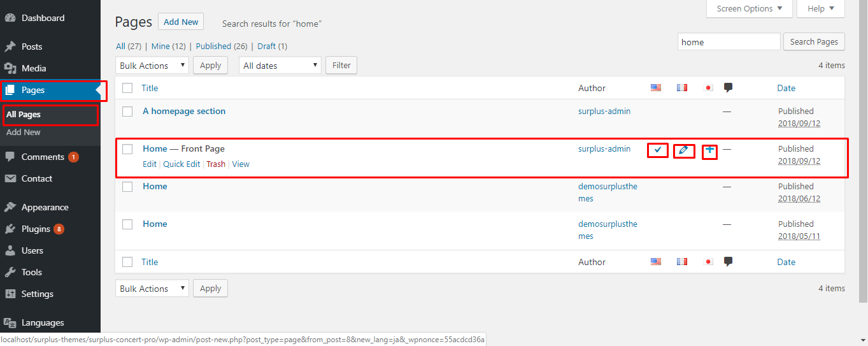Click the plus to add Japanese translation
Screen dimensions: 868x346
pos(709,150)
